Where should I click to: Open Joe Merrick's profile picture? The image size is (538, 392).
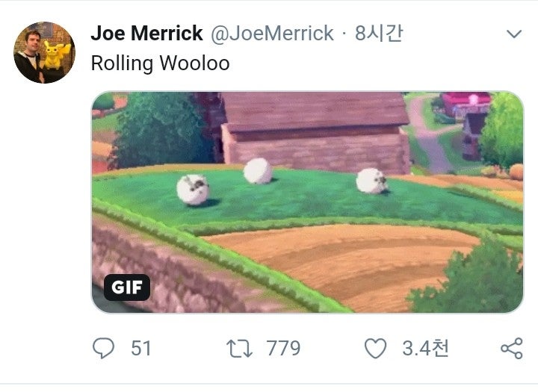[x=44, y=52]
